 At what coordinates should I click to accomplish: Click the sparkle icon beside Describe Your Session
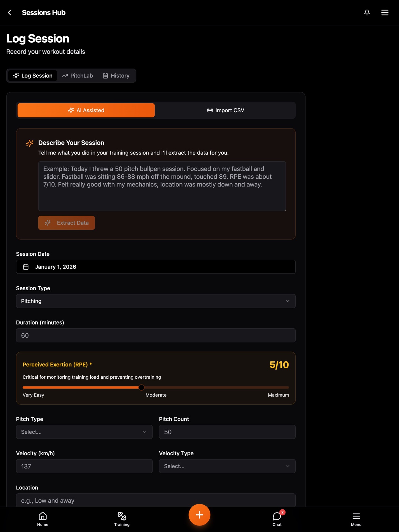30,143
